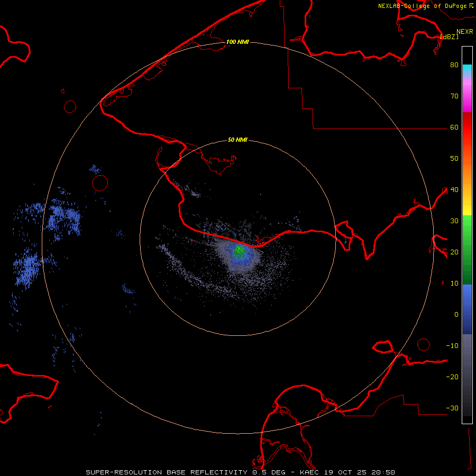Click the 100 NMI range ring label
476x476 pixels.
[x=237, y=42]
